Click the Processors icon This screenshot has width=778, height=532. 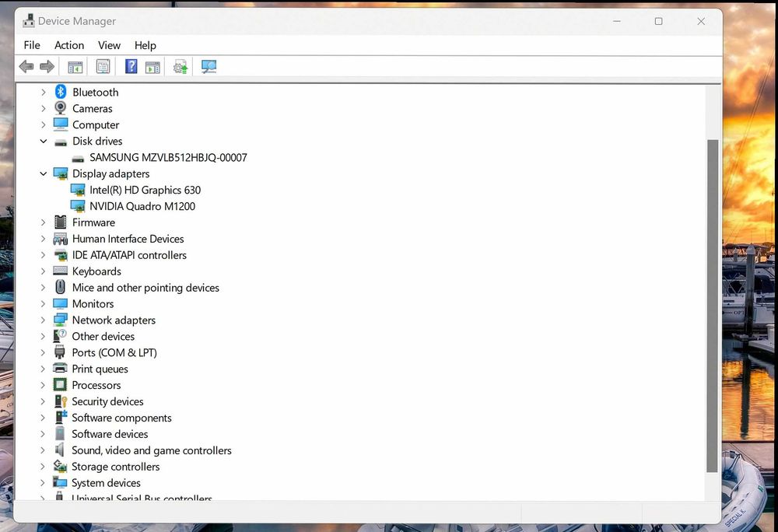[60, 385]
